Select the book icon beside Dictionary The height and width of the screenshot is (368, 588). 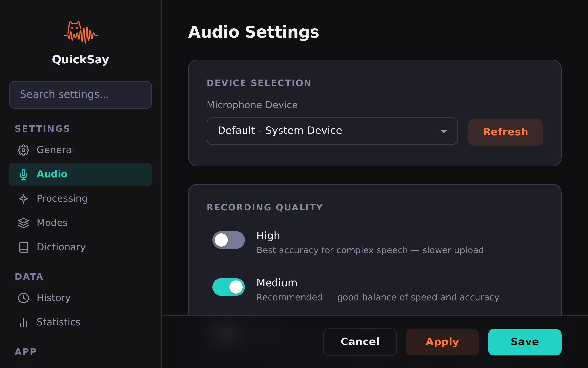(24, 247)
